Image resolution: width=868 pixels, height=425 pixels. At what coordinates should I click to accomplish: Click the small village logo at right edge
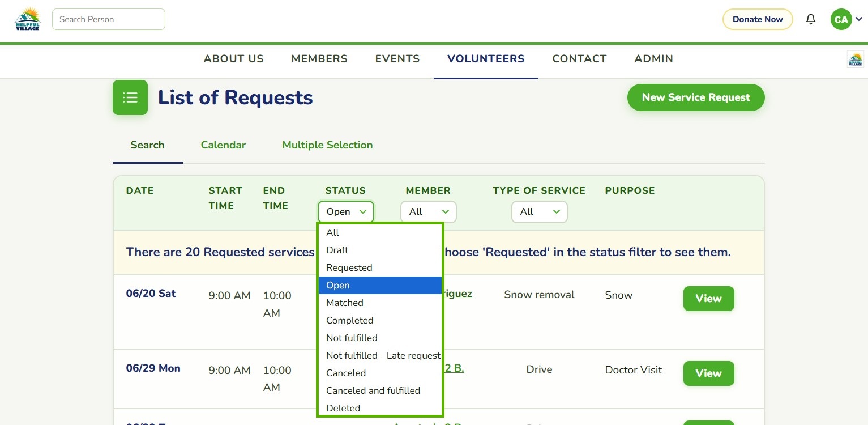click(855, 59)
